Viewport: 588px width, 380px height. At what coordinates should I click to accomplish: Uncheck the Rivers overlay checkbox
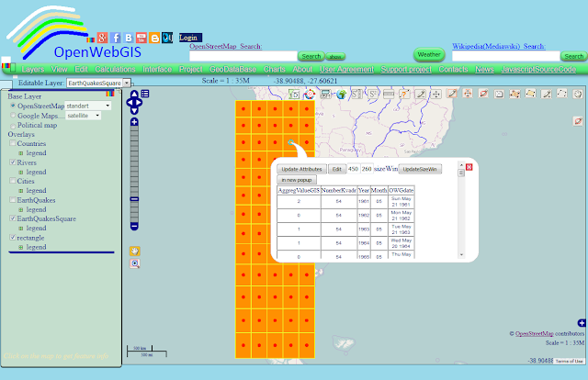[13, 162]
